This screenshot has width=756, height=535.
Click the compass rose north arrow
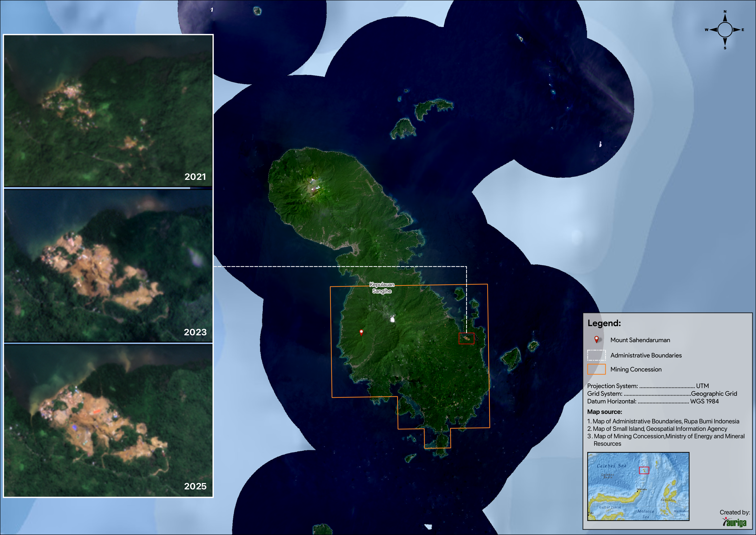(725, 18)
